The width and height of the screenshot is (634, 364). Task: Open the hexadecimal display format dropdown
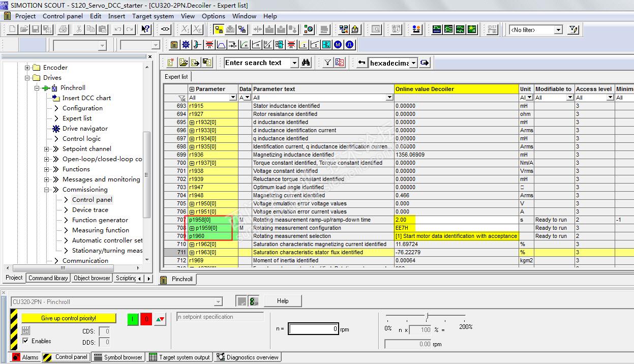click(x=414, y=63)
